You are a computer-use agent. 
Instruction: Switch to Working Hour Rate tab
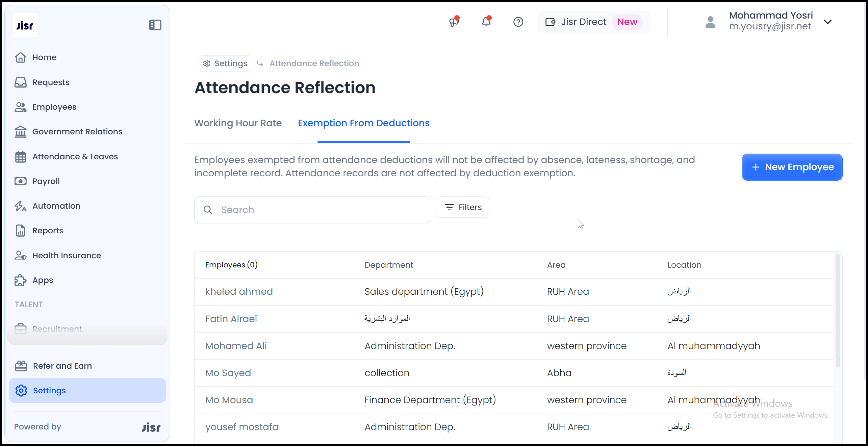(x=238, y=123)
